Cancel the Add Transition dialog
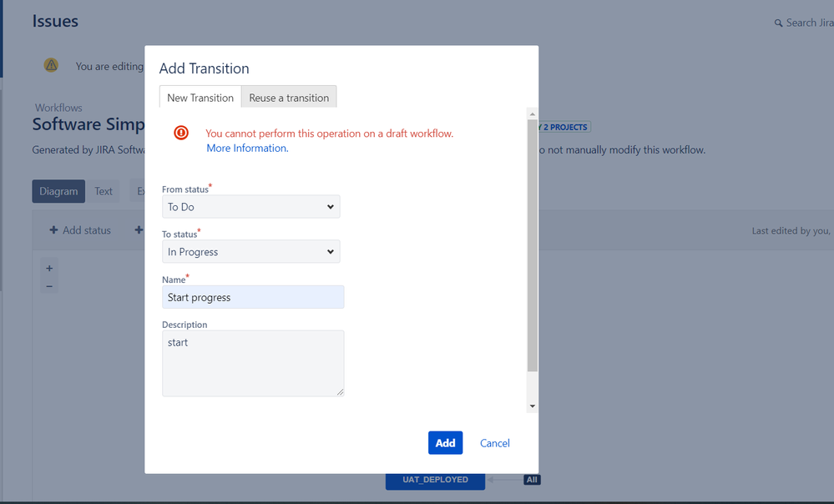This screenshot has height=504, width=834. tap(494, 442)
